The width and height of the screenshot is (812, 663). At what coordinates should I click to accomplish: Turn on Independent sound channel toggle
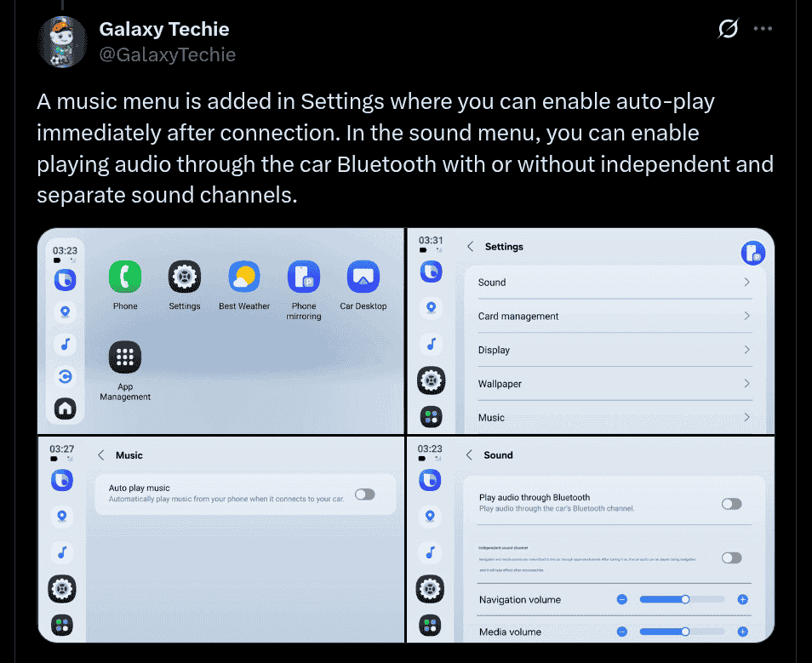click(x=731, y=557)
